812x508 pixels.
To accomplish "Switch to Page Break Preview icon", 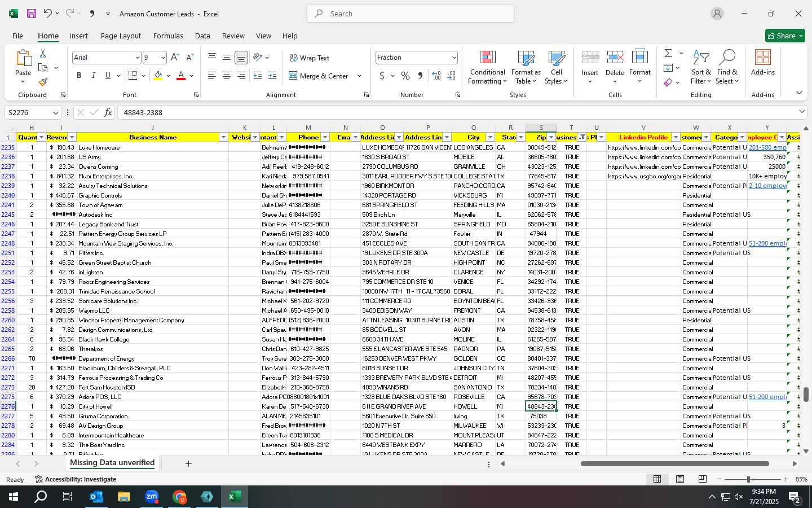I will (x=703, y=479).
